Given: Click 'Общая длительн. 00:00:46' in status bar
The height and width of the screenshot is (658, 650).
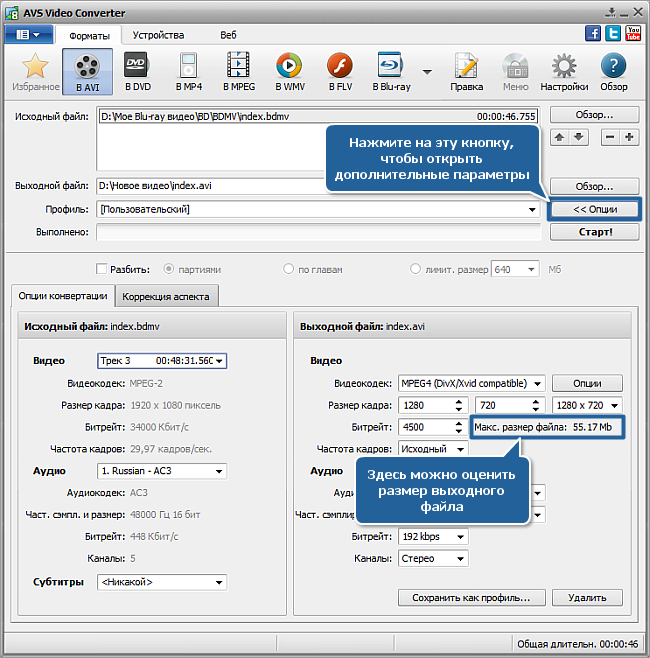Looking at the screenshot, I should 577,644.
